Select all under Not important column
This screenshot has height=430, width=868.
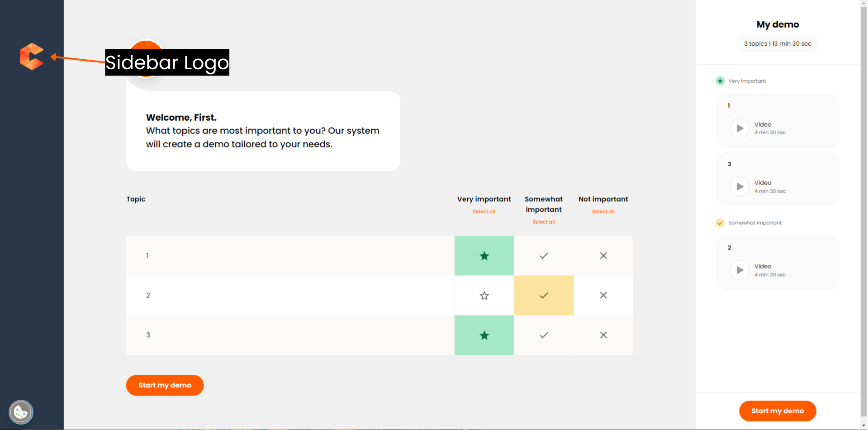pos(603,212)
